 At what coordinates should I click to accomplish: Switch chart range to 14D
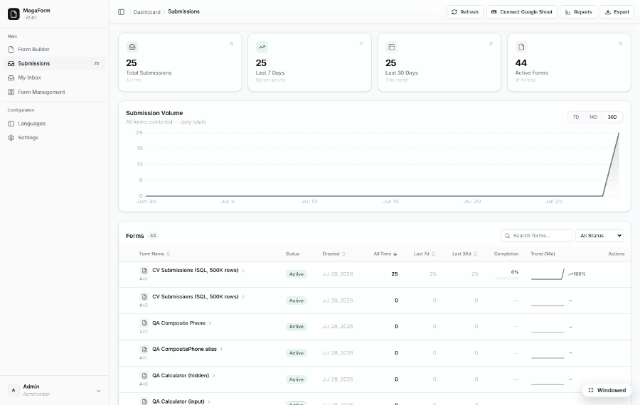coord(593,117)
